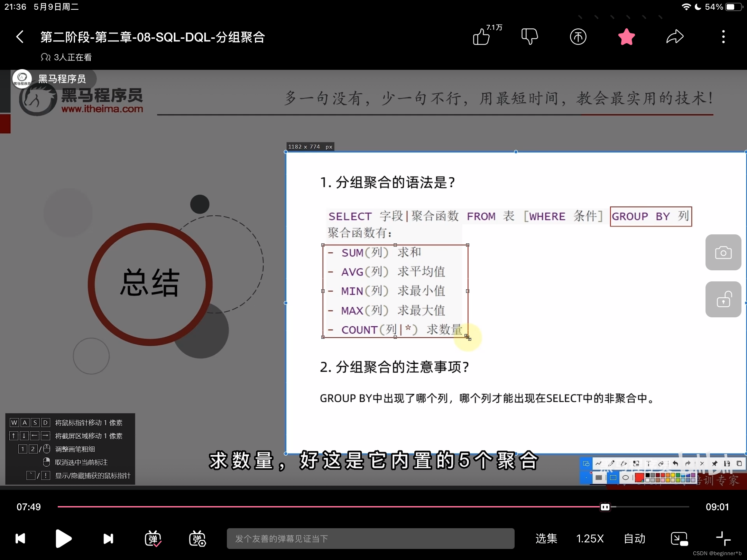Tap the 21:36 clock in the status bar
Screen dimensions: 747x560
(x=16, y=7)
